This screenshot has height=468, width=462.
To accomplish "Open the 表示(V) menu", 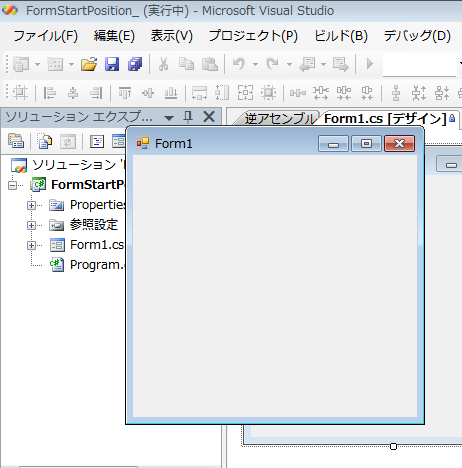I will tap(172, 36).
